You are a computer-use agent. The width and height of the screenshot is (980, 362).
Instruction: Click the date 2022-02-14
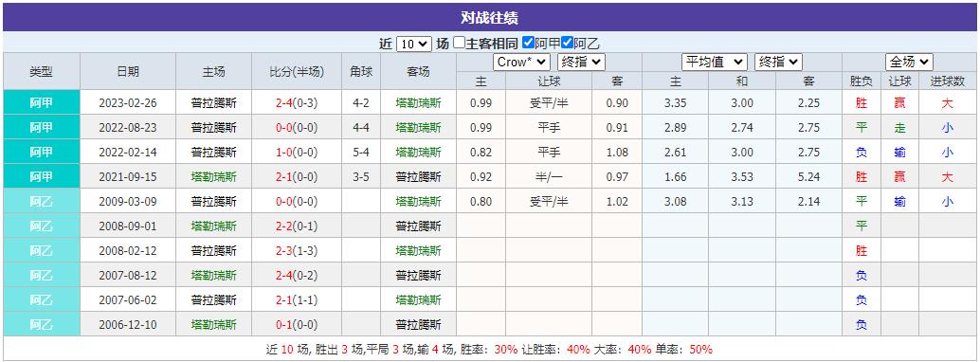point(128,153)
